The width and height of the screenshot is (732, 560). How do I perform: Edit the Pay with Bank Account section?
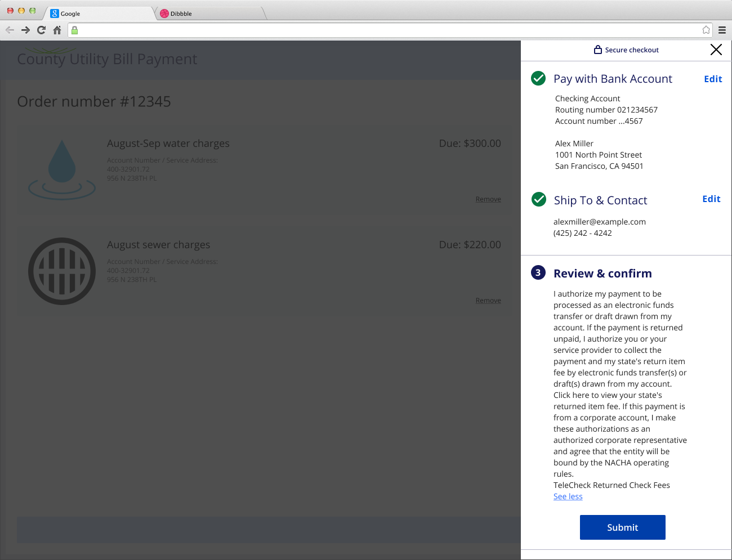[713, 79]
